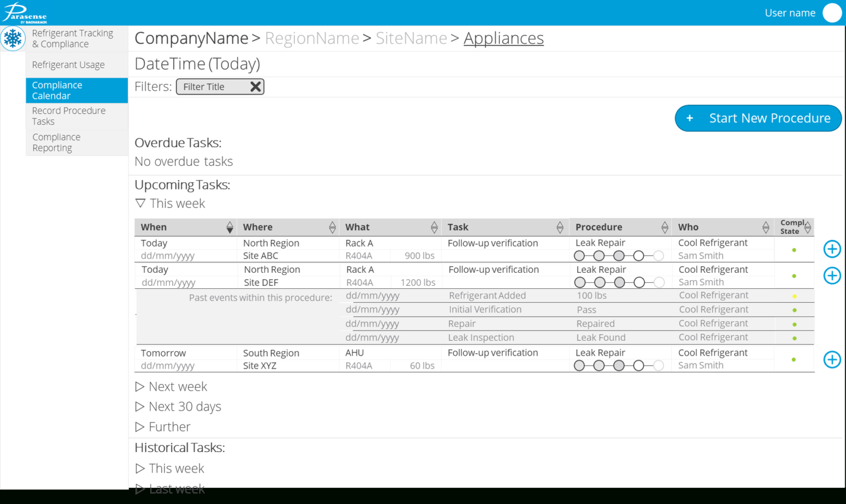This screenshot has width=846, height=504.
Task: Click the plus icon on the AHU Site XYZ row
Action: [x=831, y=359]
